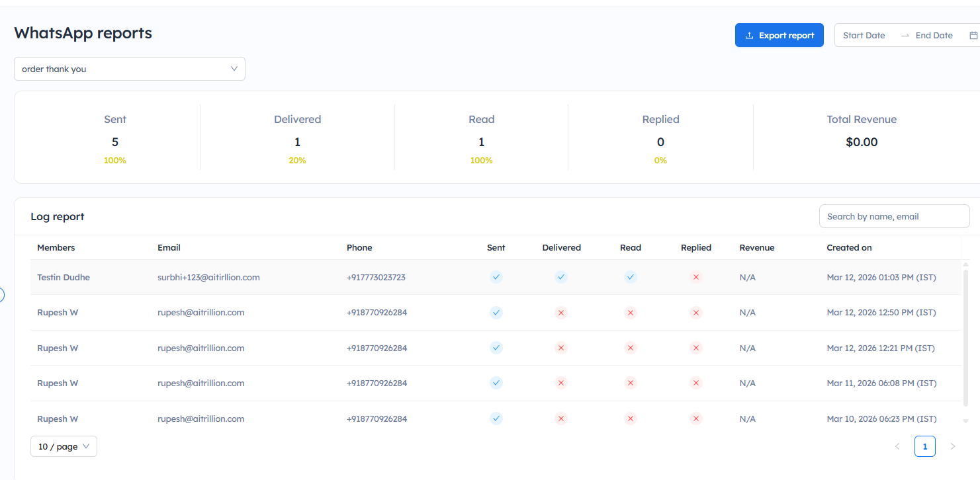Image resolution: width=980 pixels, height=480 pixels.
Task: Click the previous page arrow
Action: coord(897,447)
